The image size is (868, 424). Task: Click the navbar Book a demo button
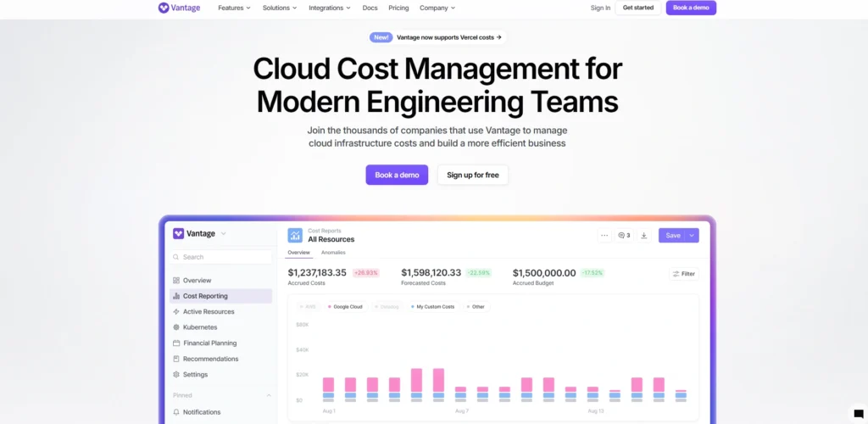tap(691, 8)
